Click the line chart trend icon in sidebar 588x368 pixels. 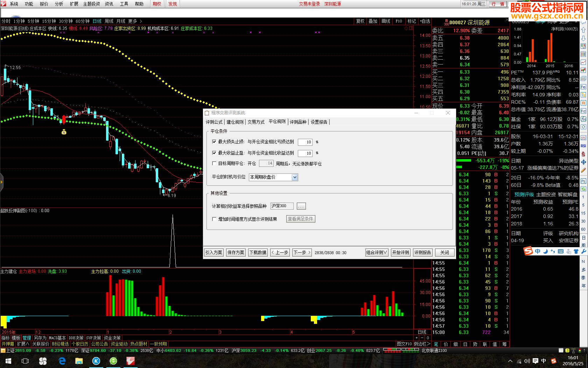click(583, 62)
